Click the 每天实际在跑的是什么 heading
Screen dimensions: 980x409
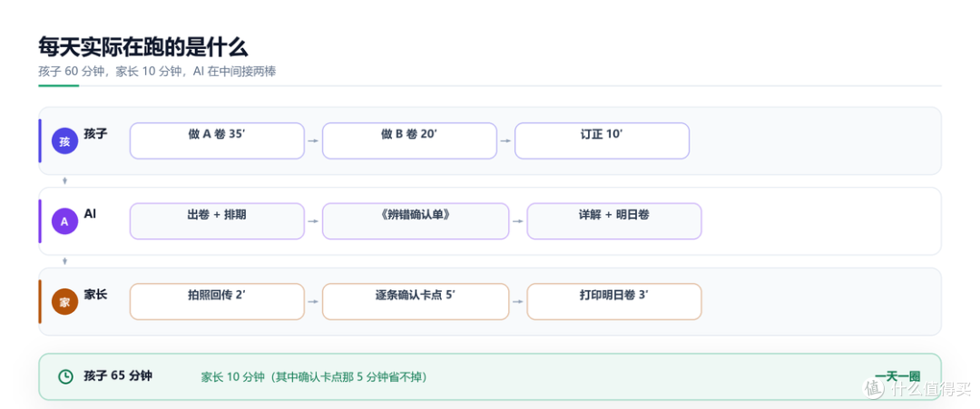coord(143,47)
